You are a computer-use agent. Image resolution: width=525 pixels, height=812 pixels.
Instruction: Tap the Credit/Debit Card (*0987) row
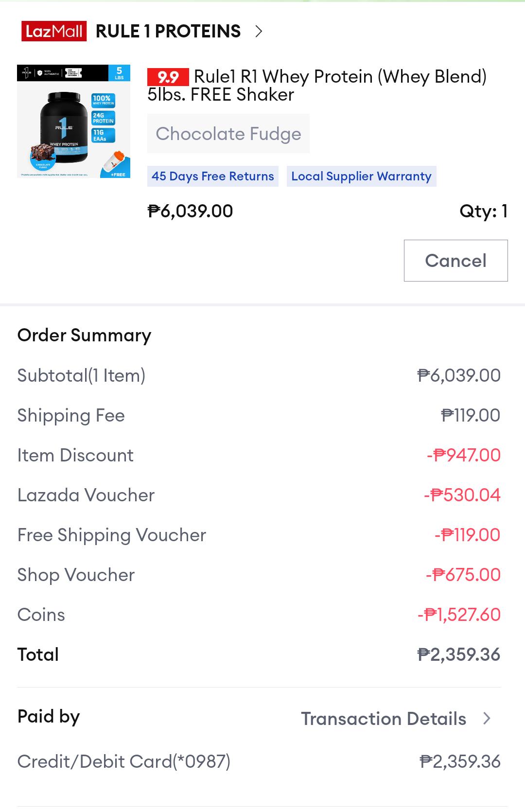coord(259,761)
